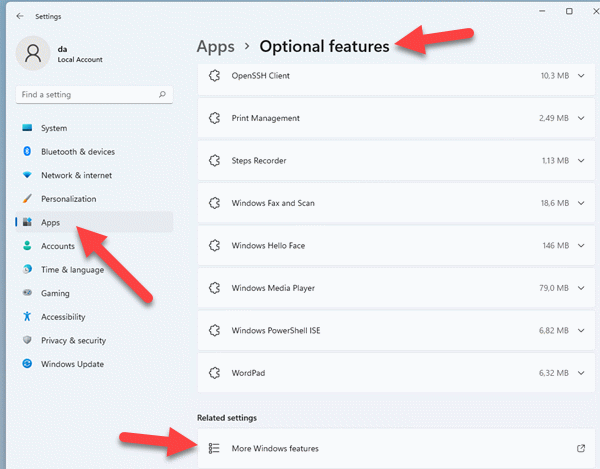This screenshot has height=469, width=600.
Task: Click the Privacy shield icon
Action: tap(27, 340)
